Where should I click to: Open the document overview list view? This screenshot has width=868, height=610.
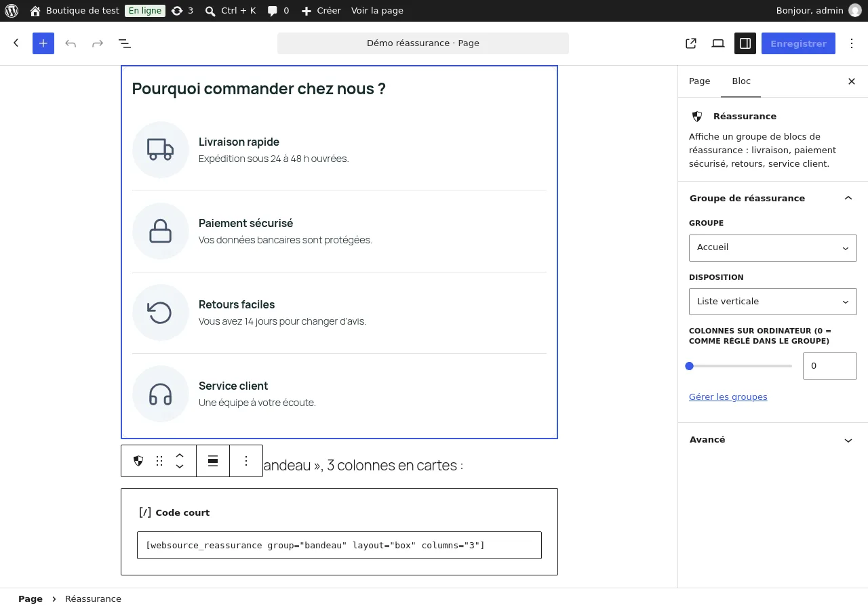coord(125,43)
